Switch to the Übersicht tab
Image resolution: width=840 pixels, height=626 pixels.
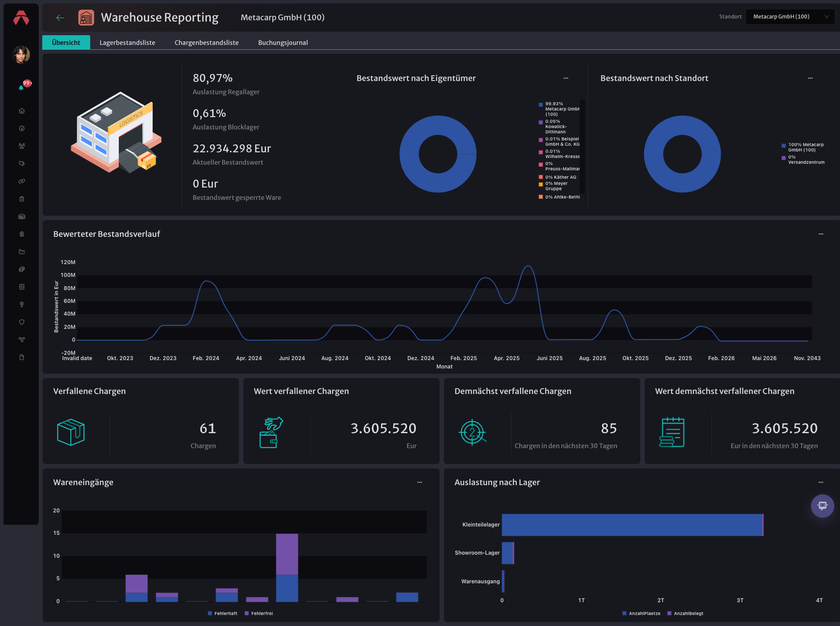(x=66, y=43)
